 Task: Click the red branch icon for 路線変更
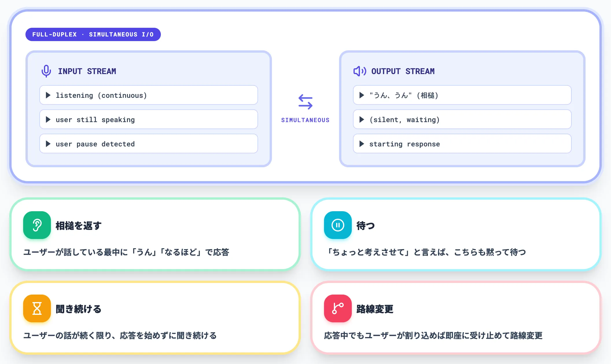(338, 308)
